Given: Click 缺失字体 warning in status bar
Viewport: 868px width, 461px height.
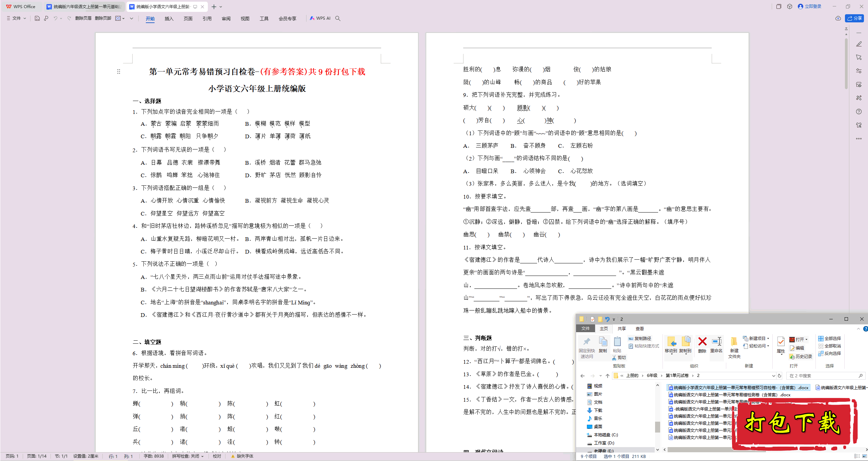Looking at the screenshot, I should click(242, 456).
